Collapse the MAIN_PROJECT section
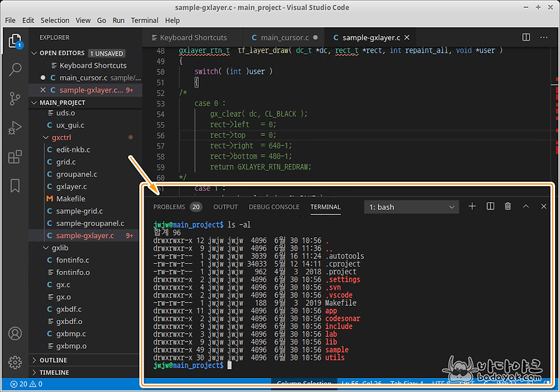This screenshot has width=560, height=392. click(34, 103)
